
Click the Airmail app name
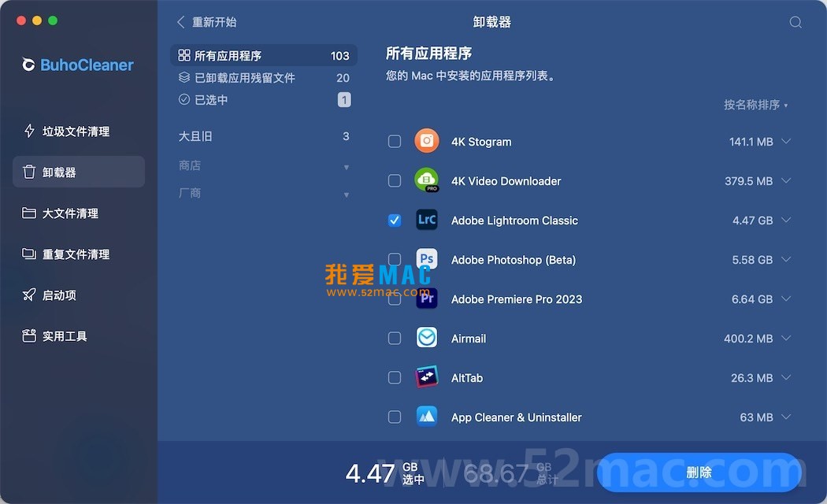pos(469,339)
